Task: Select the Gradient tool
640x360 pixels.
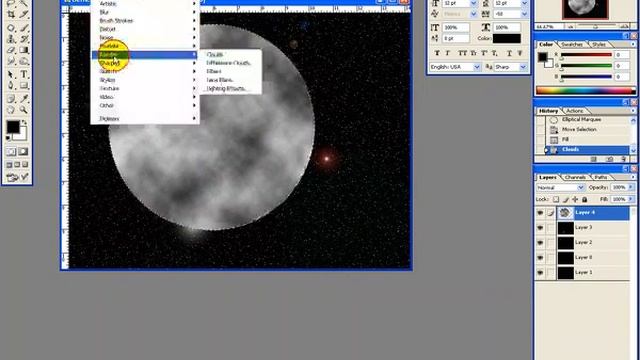Action: click(24, 50)
